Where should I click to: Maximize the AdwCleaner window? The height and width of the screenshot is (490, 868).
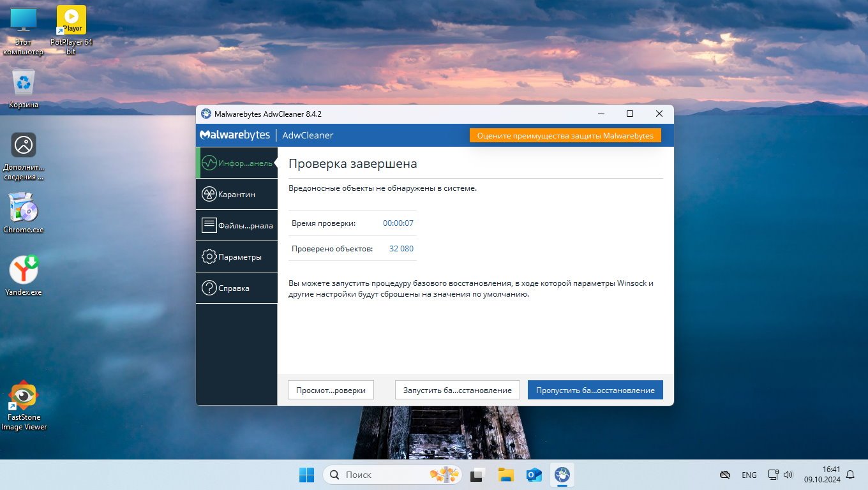click(630, 114)
